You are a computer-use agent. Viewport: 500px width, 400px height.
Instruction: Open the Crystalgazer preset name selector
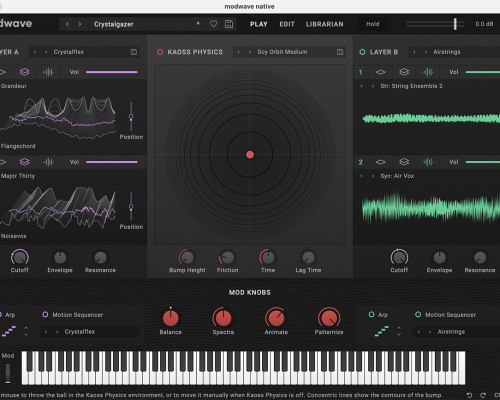(147, 24)
